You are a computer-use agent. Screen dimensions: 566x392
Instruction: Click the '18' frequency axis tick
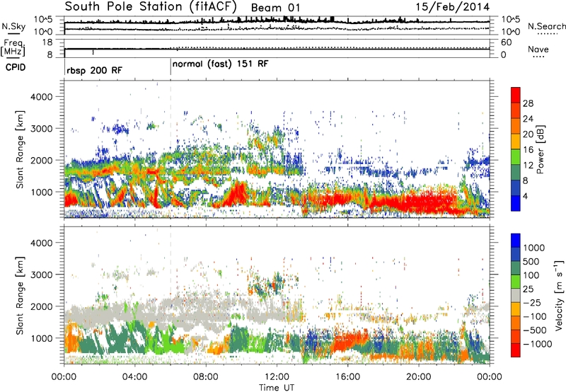47,42
